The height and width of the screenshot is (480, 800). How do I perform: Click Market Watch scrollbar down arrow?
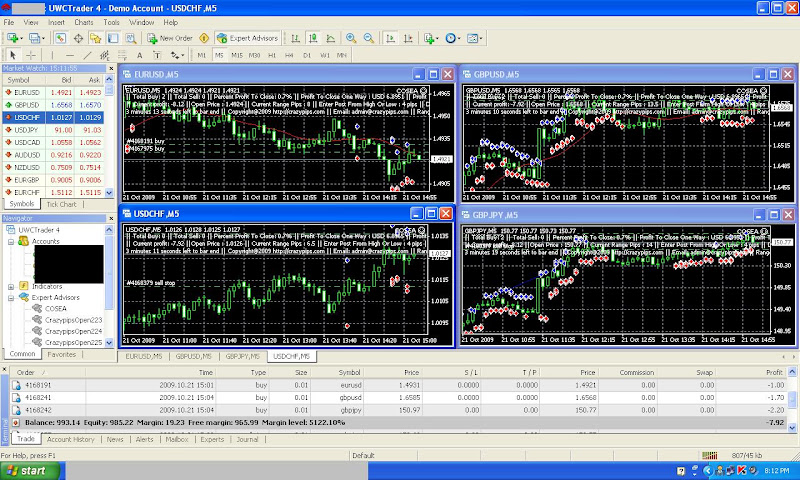coord(109,193)
